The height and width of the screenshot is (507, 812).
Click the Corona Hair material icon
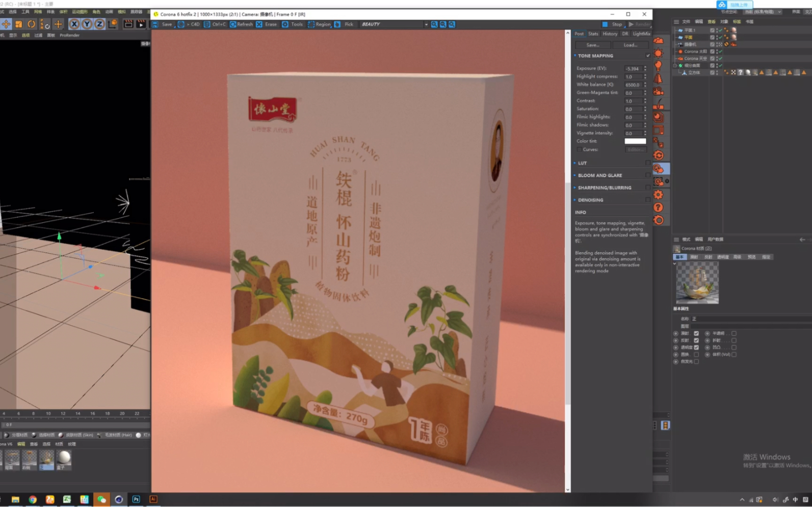coord(659,104)
